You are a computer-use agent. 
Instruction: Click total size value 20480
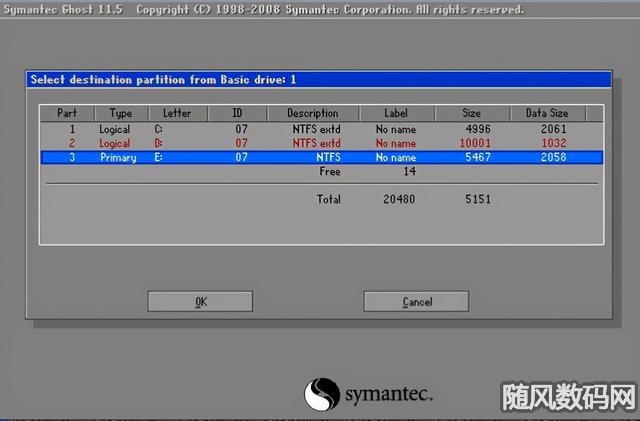pyautogui.click(x=399, y=199)
